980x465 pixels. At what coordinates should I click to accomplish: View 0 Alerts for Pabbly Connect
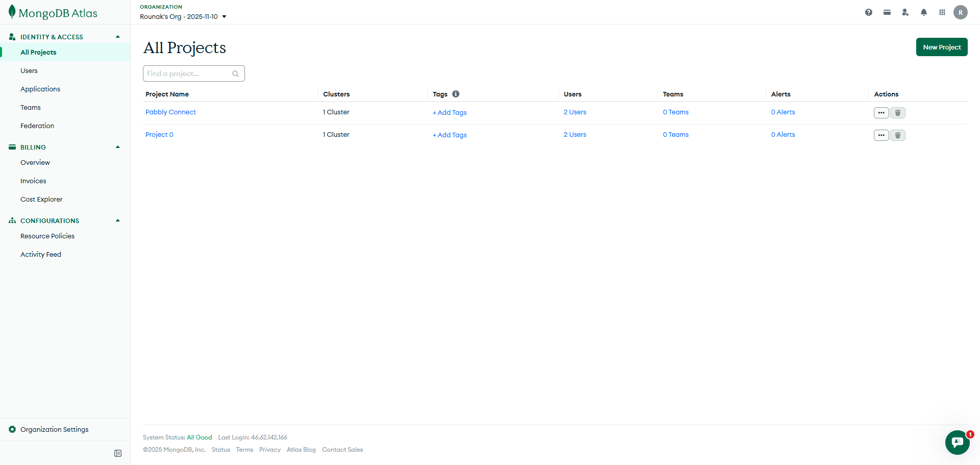pos(783,112)
